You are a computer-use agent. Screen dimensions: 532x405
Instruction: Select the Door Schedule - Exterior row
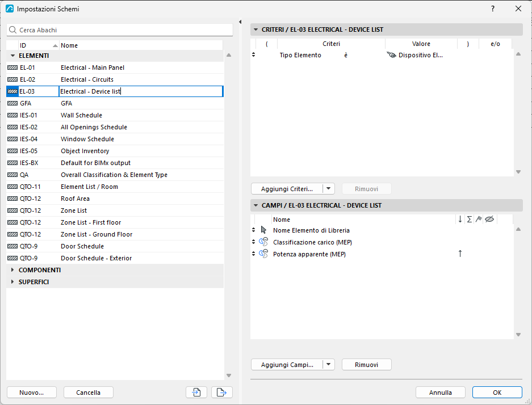(x=115, y=258)
